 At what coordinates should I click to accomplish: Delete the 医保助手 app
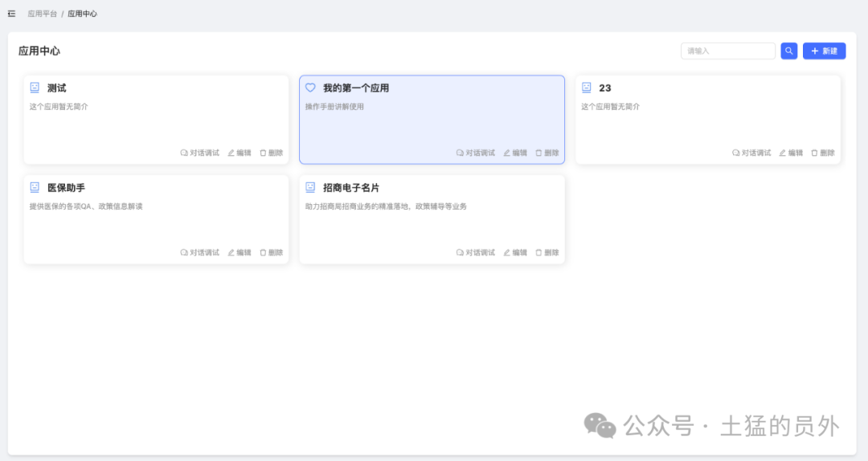272,252
